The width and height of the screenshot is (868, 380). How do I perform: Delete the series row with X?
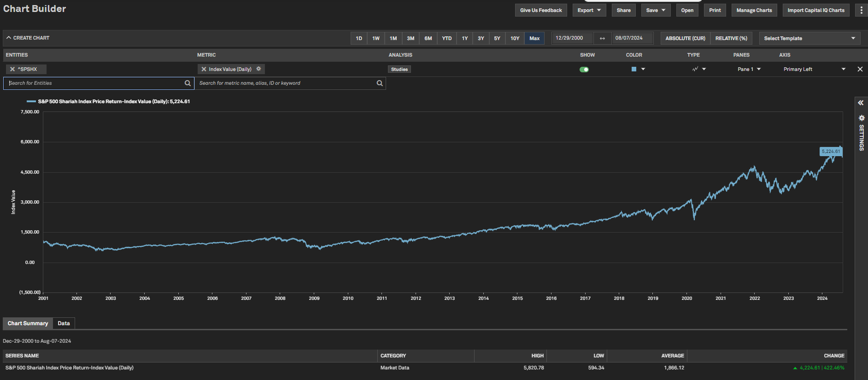coord(860,69)
